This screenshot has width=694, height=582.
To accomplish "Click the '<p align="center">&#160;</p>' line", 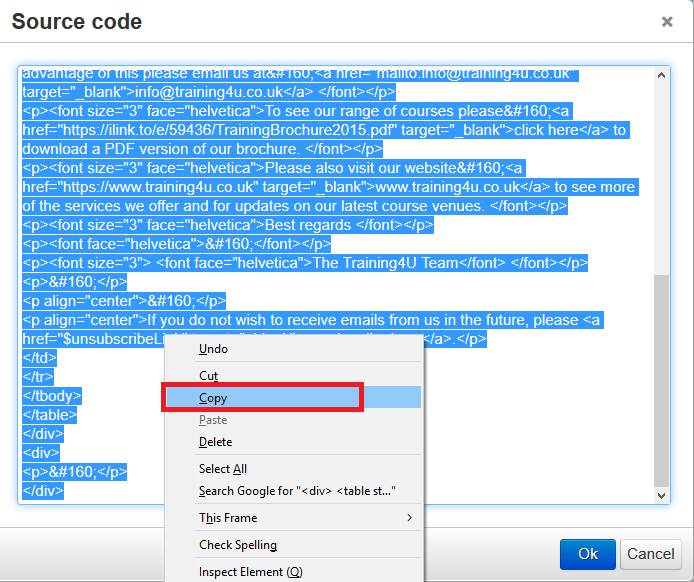I will [x=124, y=301].
